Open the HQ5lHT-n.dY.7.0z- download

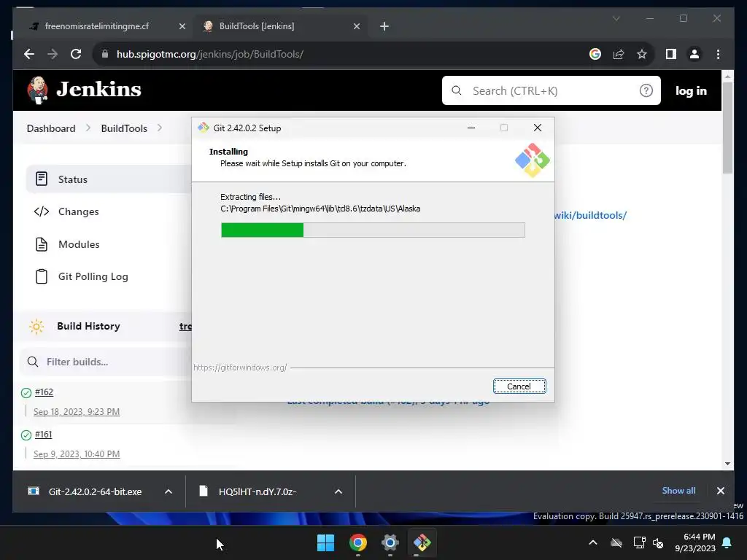[x=249, y=491]
